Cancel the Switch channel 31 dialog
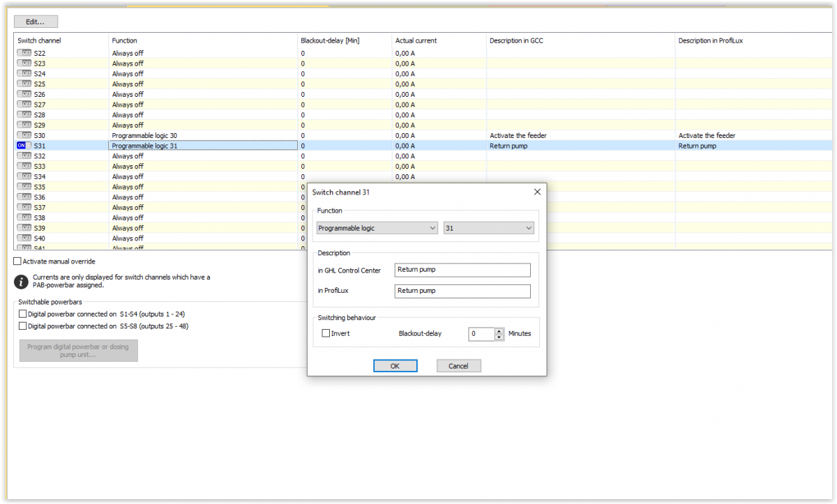Screen dimensions: 837x504 458,366
